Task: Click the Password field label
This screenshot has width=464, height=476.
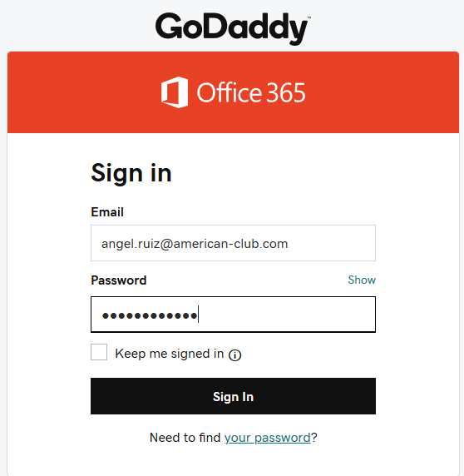Action: [x=119, y=280]
